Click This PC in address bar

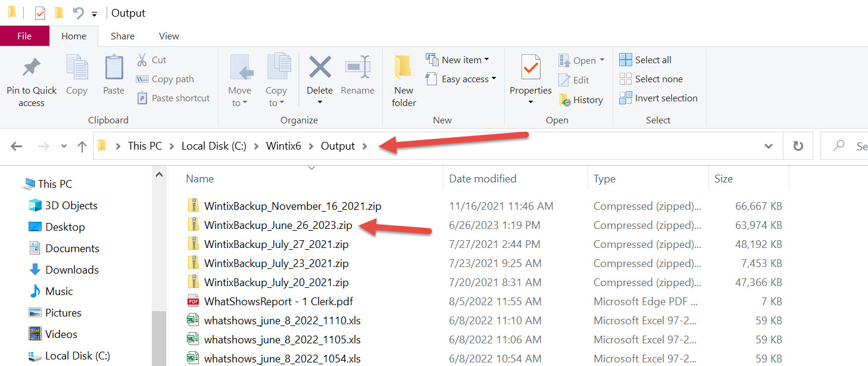click(145, 146)
